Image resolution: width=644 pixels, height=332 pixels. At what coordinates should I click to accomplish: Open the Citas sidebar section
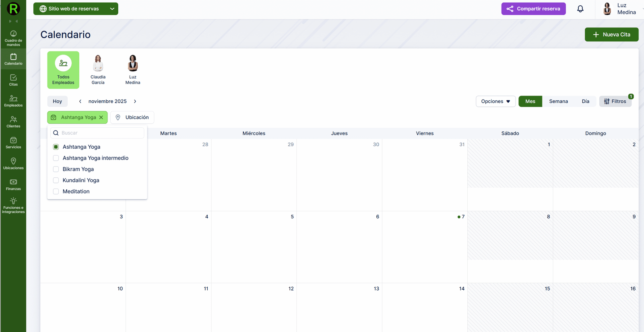[13, 80]
